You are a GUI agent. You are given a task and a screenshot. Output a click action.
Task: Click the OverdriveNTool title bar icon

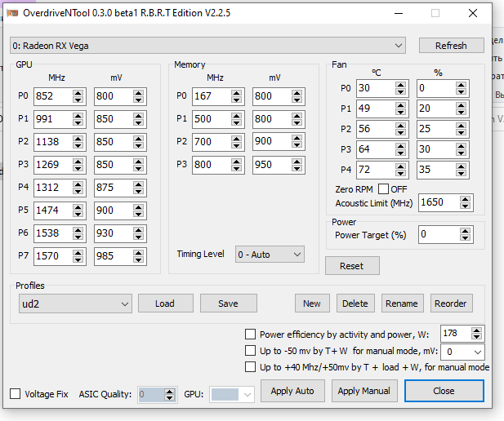click(12, 13)
